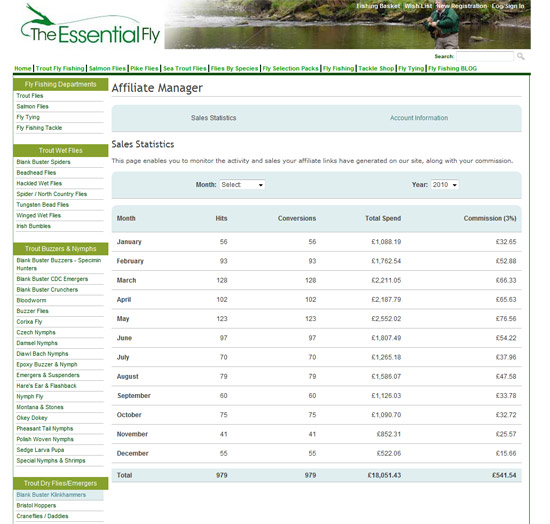
Task: Select the total commission £541.54
Action: coord(504,475)
